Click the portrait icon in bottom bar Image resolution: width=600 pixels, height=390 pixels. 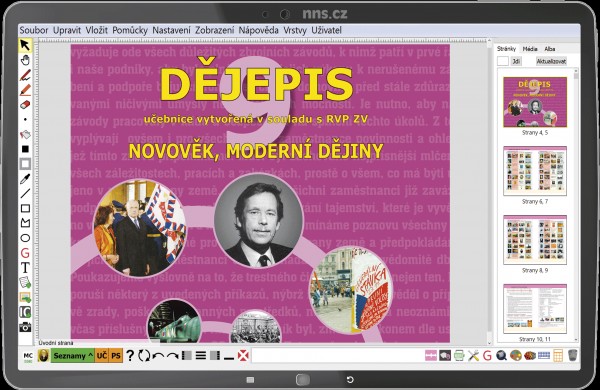43,356
